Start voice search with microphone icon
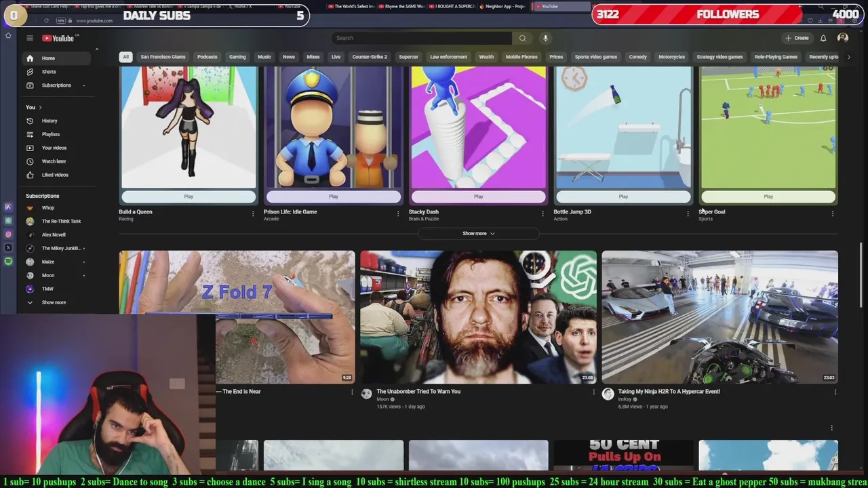The height and width of the screenshot is (488, 868). coord(545,38)
